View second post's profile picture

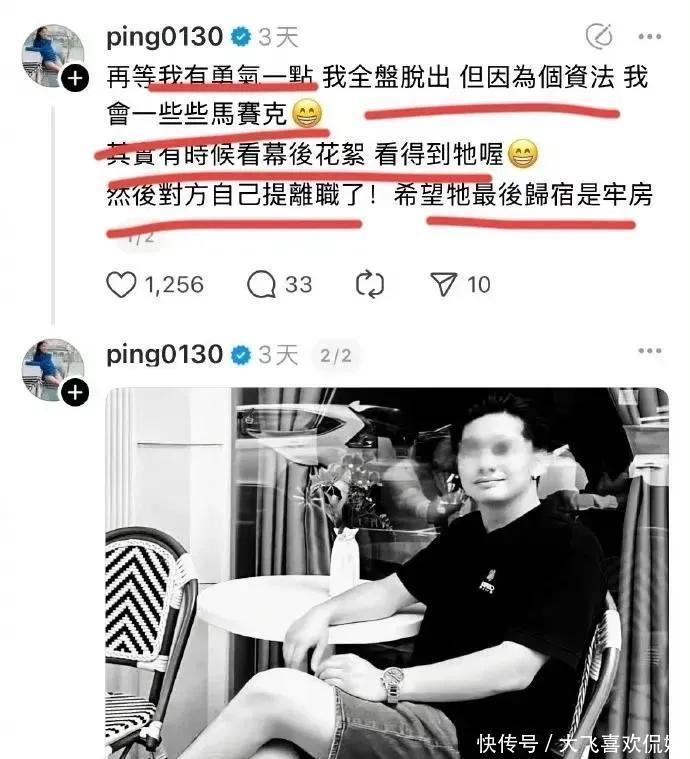(x=53, y=370)
